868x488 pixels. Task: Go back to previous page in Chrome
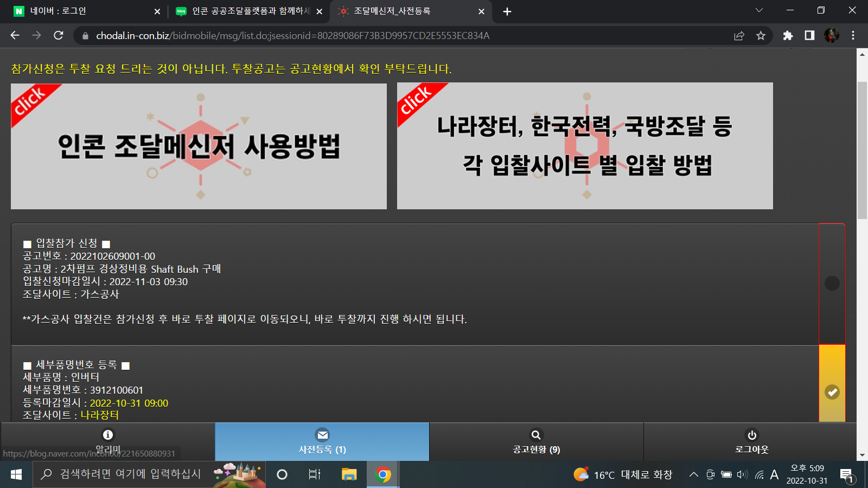point(15,35)
